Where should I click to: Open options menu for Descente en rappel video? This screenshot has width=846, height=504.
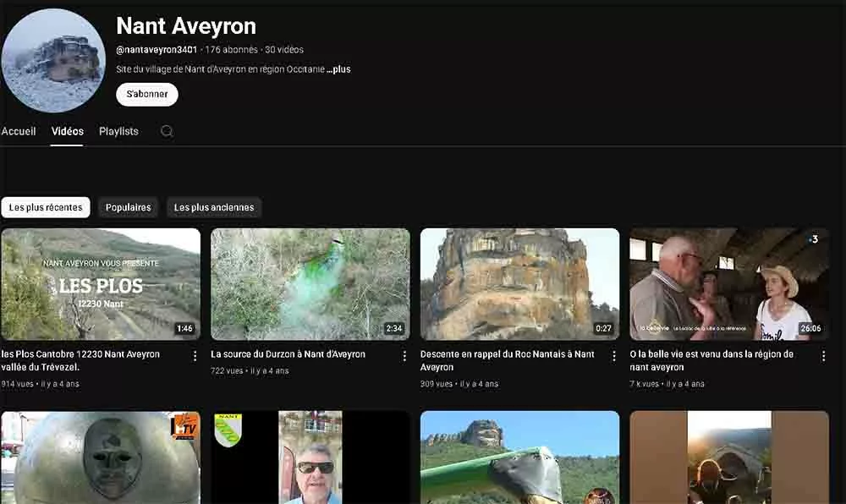[x=613, y=356]
